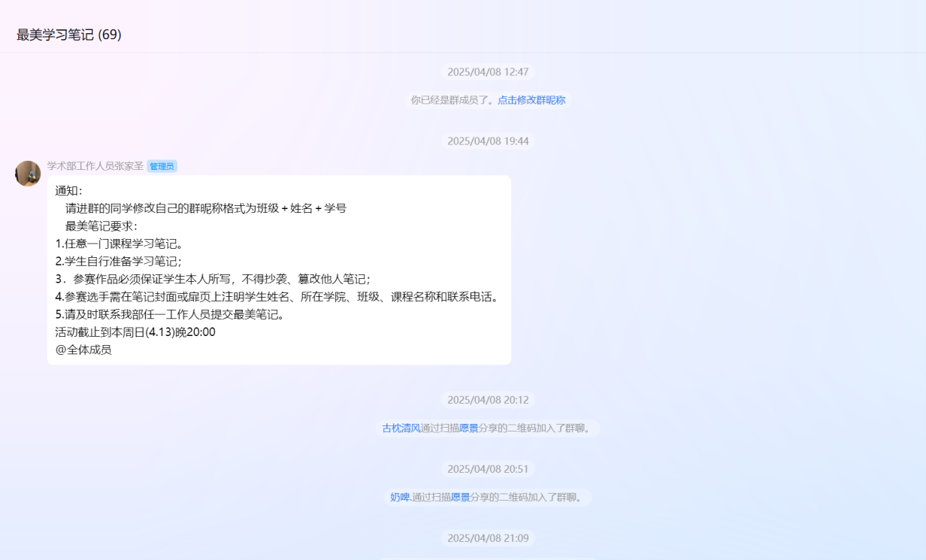Click rule 1 任意一门课程学习笔记
The width and height of the screenshot is (926, 560).
pos(120,244)
